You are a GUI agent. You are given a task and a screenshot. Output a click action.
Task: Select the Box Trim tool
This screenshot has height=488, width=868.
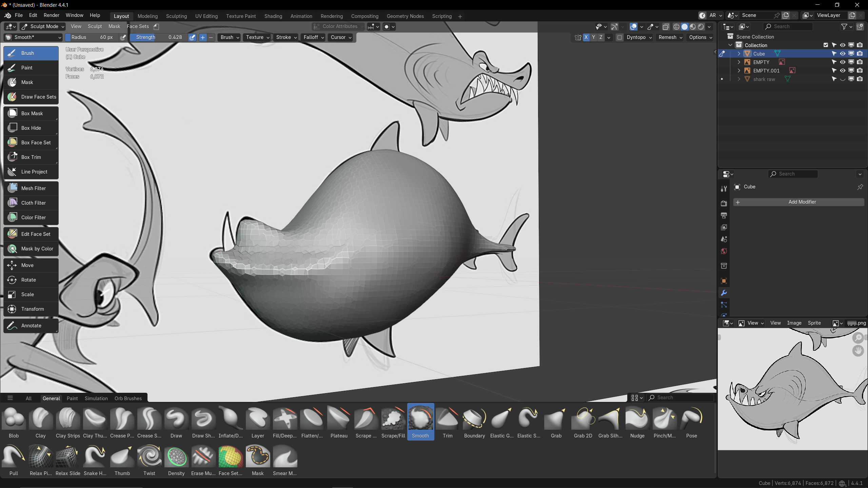click(x=31, y=157)
